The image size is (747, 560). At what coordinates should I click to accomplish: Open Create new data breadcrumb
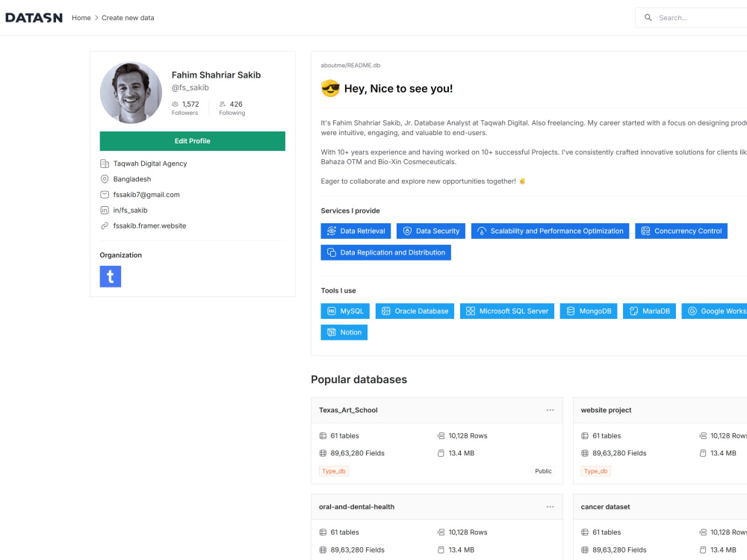point(128,18)
